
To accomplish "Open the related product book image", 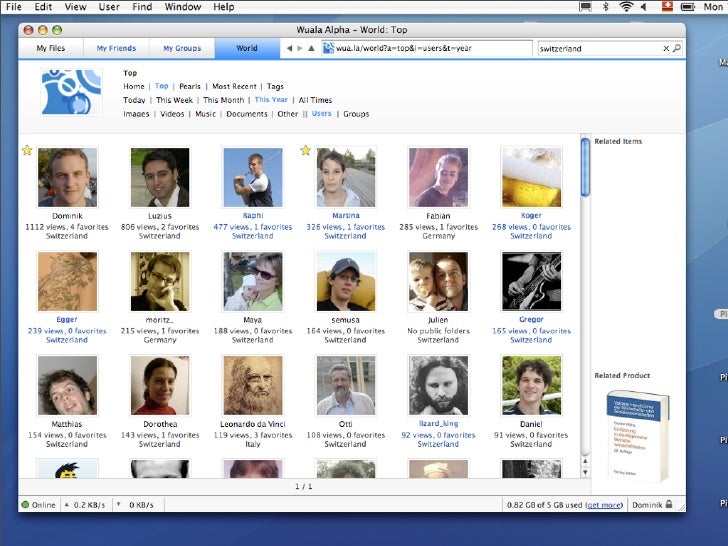I will pyautogui.click(x=637, y=436).
